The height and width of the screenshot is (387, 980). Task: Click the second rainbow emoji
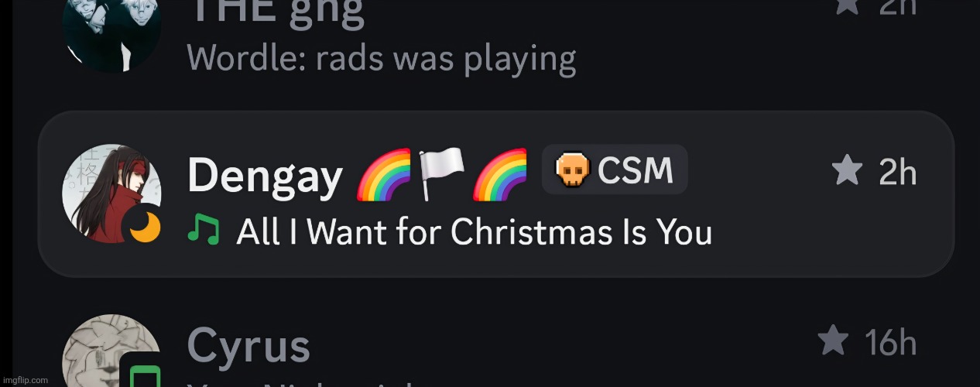pos(499,173)
